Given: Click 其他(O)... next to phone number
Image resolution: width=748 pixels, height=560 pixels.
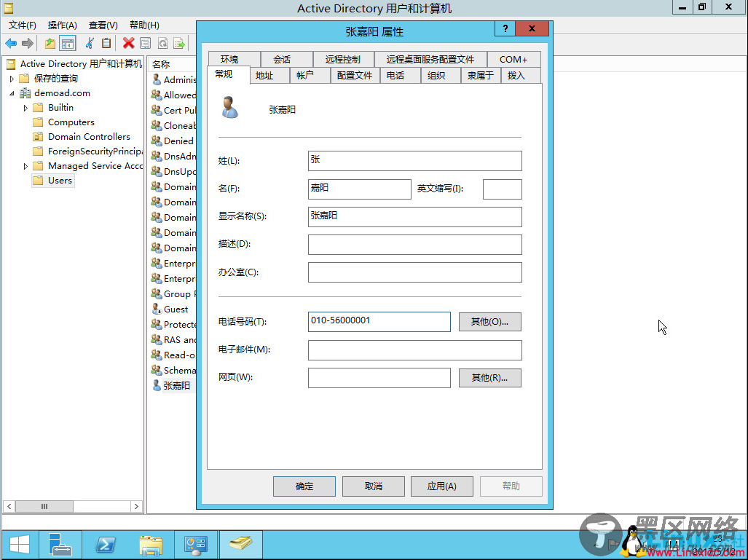Looking at the screenshot, I should 490,321.
